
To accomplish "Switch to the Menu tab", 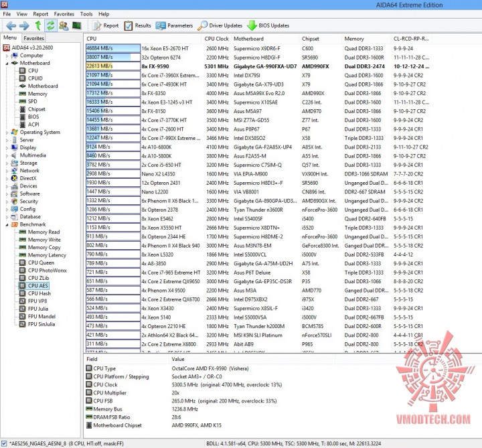I will click(x=10, y=38).
